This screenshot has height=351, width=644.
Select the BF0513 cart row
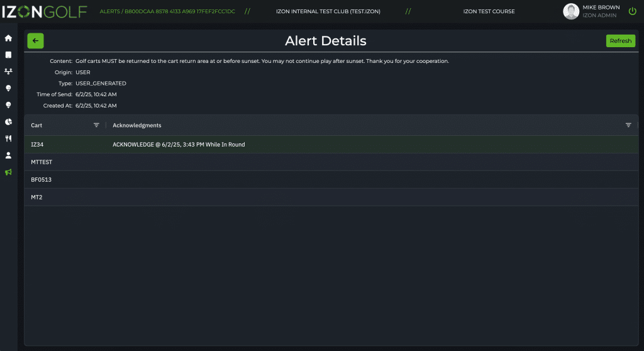(331, 180)
